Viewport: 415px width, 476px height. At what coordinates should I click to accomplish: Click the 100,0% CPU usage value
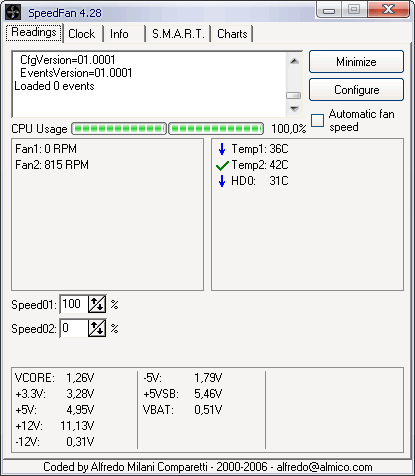click(289, 129)
